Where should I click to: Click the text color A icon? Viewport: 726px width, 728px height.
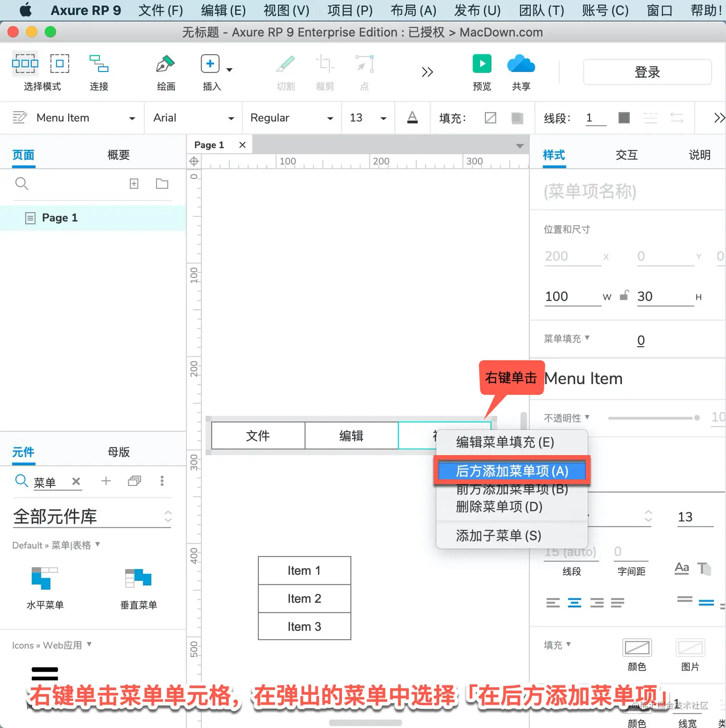pyautogui.click(x=412, y=118)
